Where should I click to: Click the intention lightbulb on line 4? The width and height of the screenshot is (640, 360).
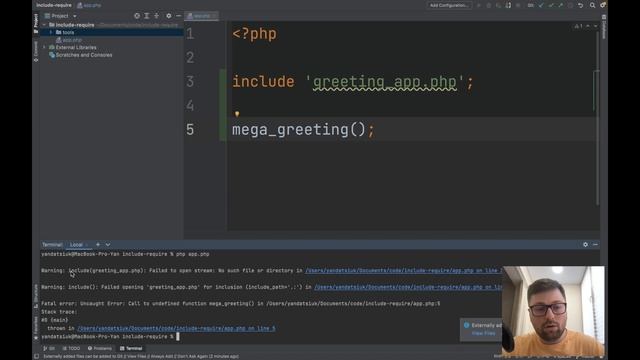pos(237,114)
